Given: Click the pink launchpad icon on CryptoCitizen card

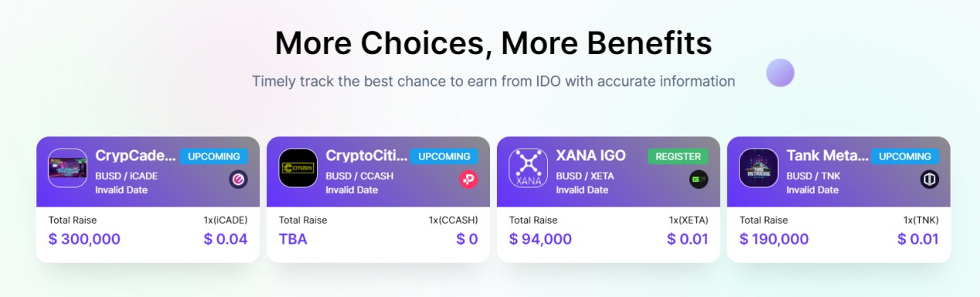Looking at the screenshot, I should (468, 179).
